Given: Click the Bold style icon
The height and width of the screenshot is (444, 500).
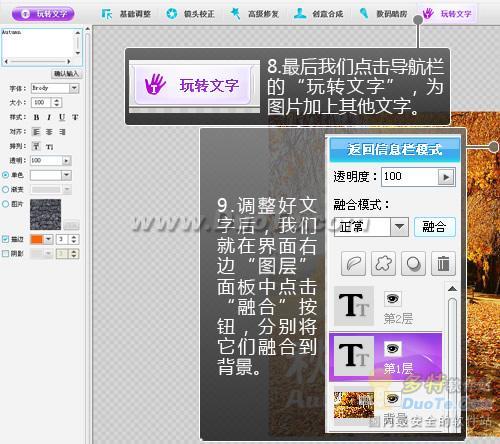Looking at the screenshot, I should (36, 117).
